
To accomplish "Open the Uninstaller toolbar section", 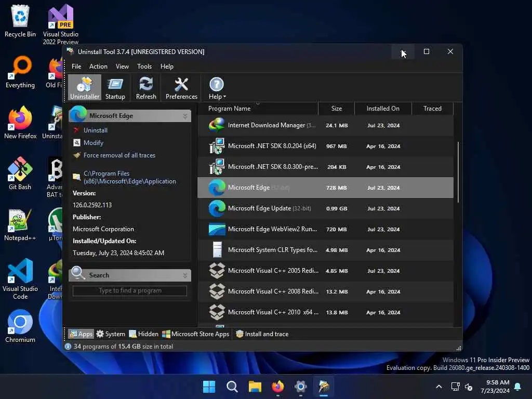I will pos(85,87).
